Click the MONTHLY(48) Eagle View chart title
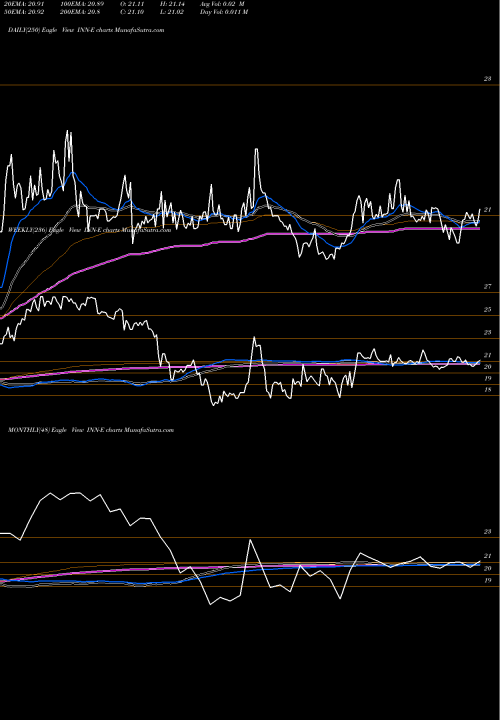500x720 pixels. (91, 430)
